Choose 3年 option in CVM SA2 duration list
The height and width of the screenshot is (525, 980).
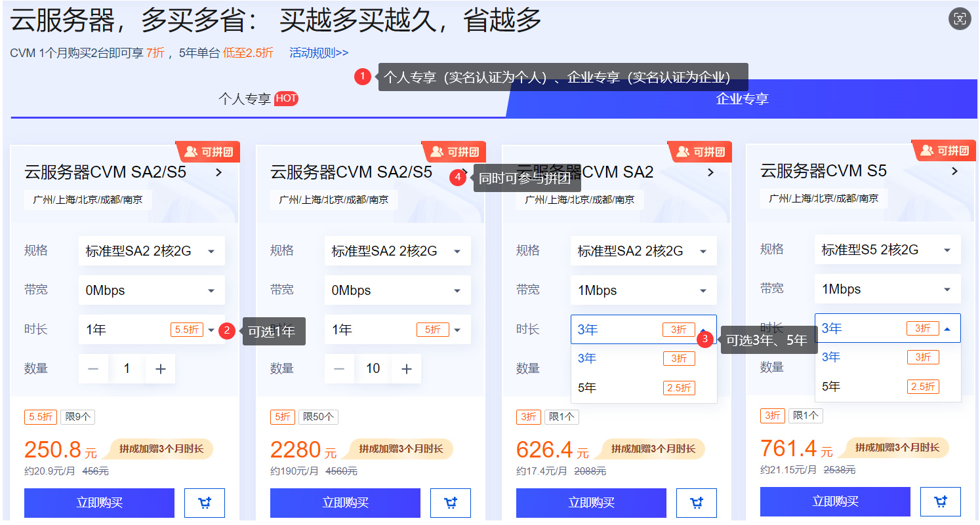click(x=643, y=359)
